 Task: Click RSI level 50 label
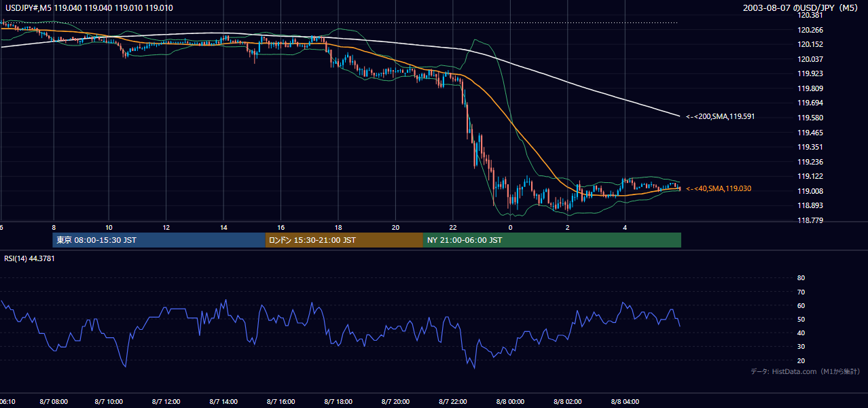tap(801, 319)
